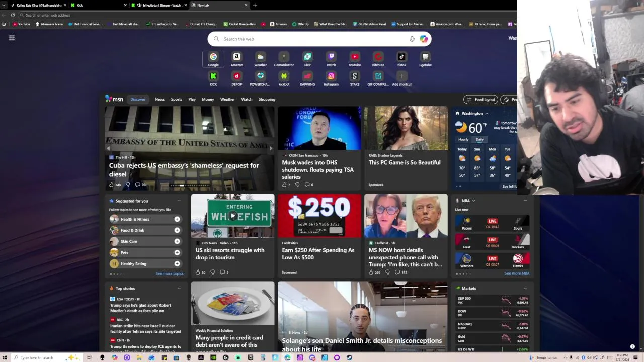Open the Bitchute shortcut tile
Screen dimensions: 644x362
378,59
